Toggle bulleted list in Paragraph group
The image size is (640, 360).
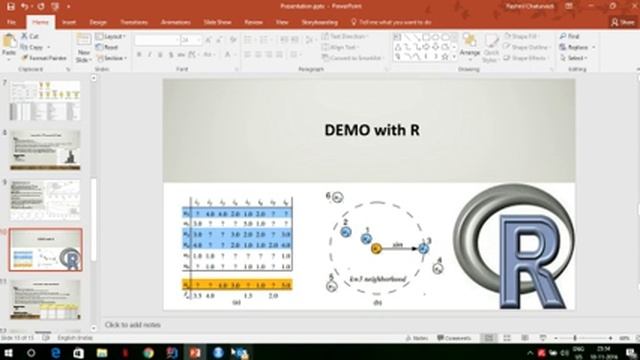[248, 40]
